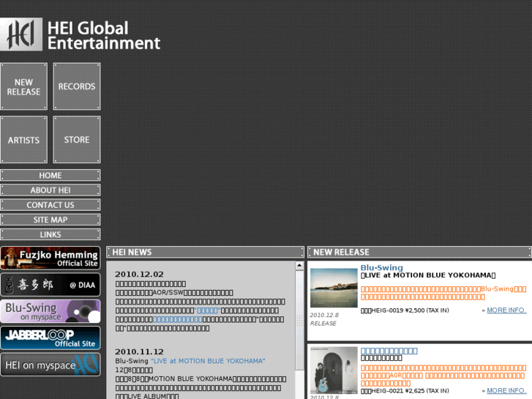Open the Blu-Swing artist link
The image size is (532, 399).
(382, 267)
